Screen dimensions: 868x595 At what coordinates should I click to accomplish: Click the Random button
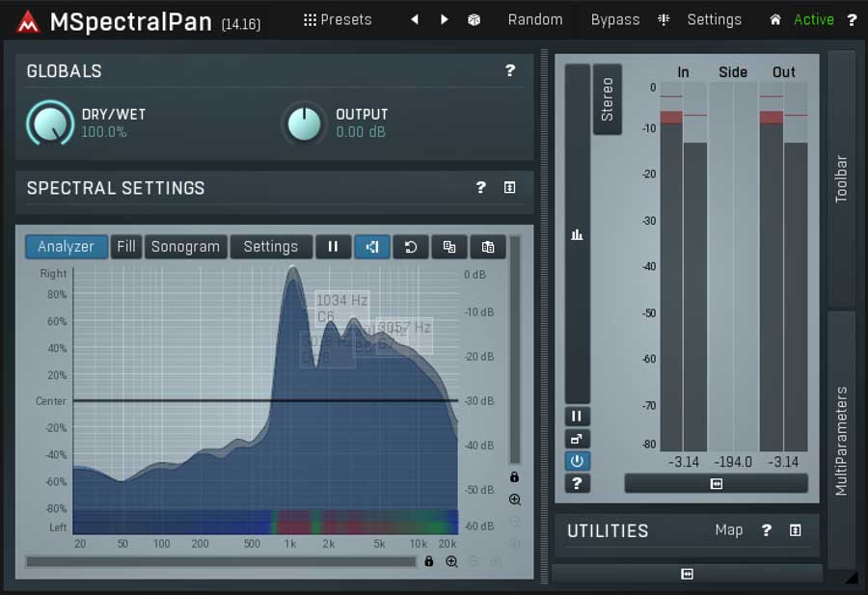pos(534,20)
